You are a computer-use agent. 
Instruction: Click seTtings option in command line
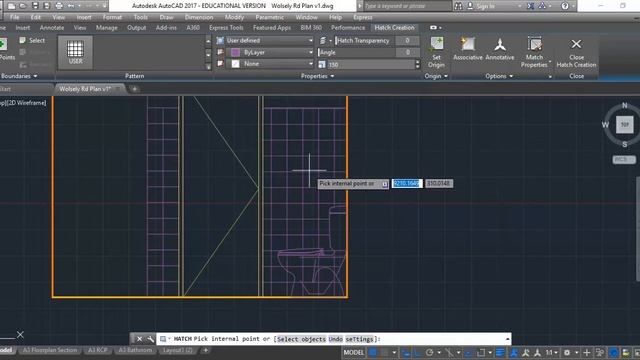click(359, 339)
